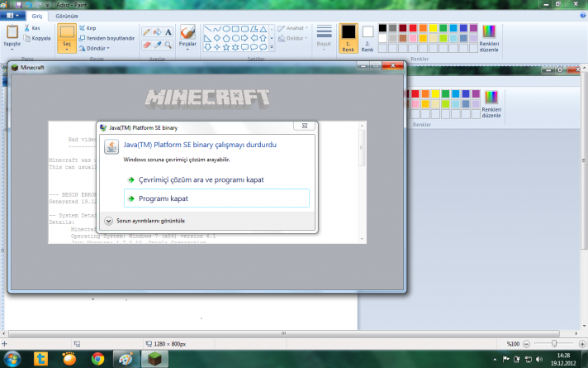The image size is (588, 368).
Task: Pick gray in the main ribbon palette
Action: (392, 28)
